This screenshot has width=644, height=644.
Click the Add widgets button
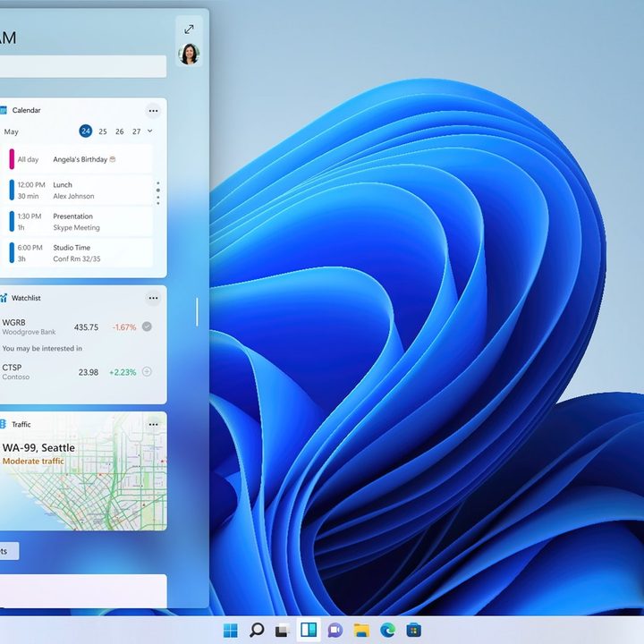point(9,551)
